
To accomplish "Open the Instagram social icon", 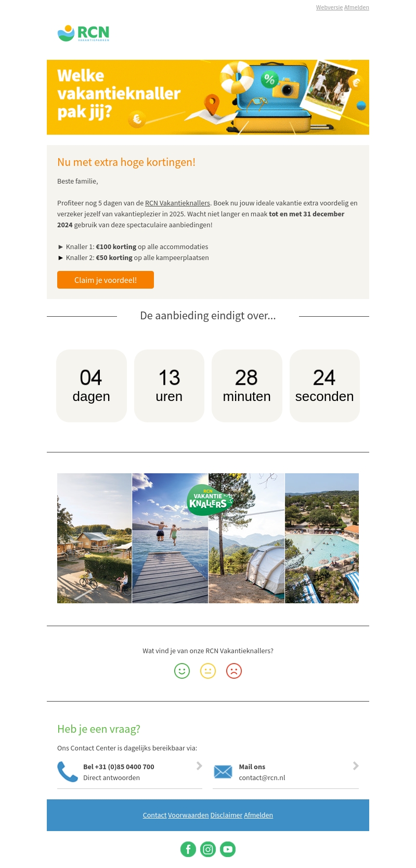I will (x=208, y=849).
